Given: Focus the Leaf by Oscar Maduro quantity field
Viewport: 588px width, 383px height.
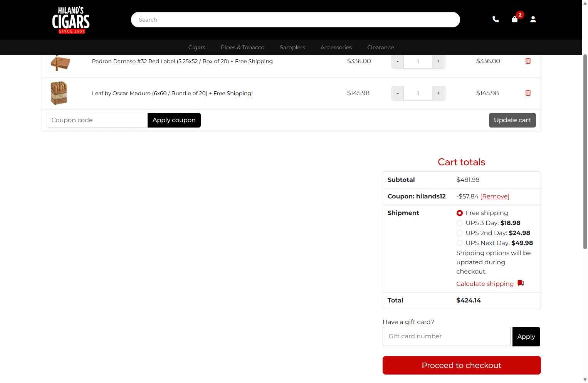Looking at the screenshot, I should click(x=418, y=93).
